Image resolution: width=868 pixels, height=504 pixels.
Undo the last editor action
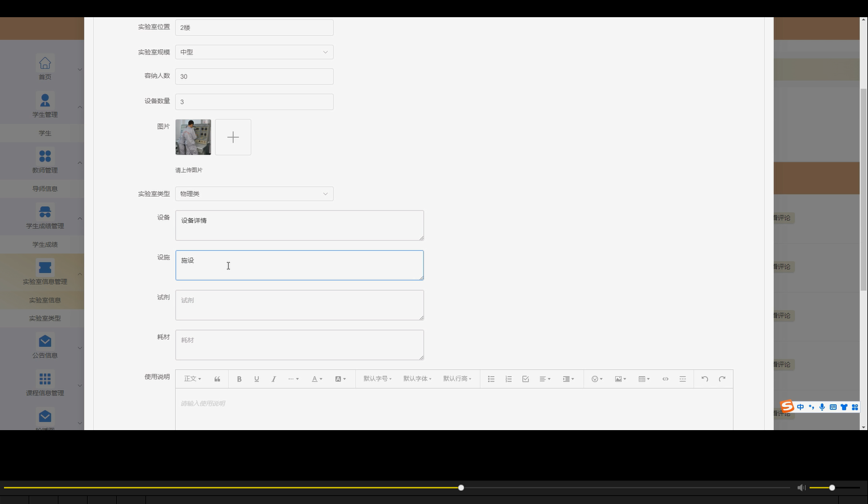click(x=705, y=379)
